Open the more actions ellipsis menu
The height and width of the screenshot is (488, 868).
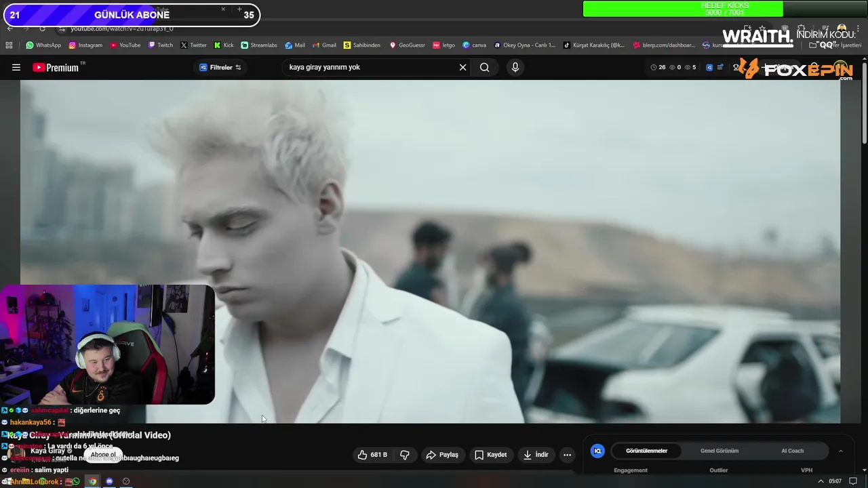pos(568,455)
